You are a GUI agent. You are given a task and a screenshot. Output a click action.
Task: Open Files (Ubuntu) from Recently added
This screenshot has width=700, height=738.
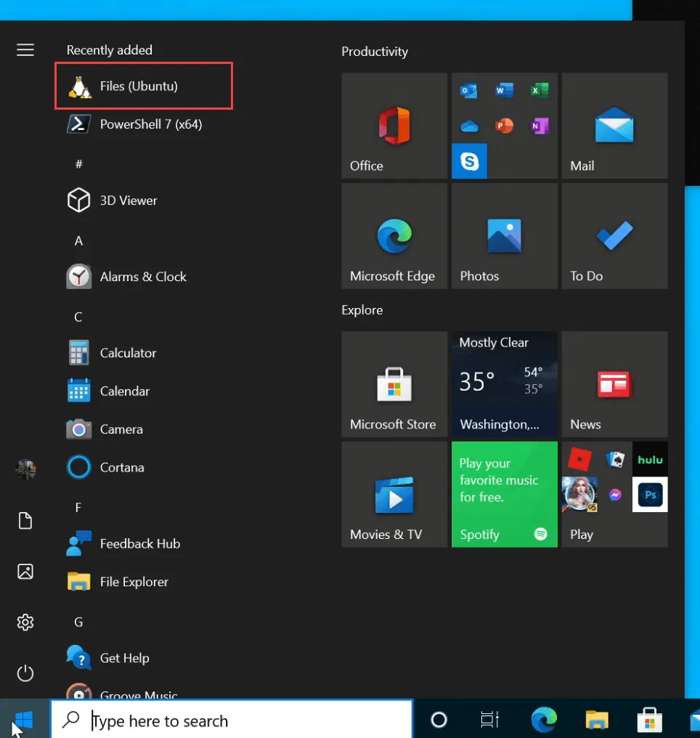[144, 86]
